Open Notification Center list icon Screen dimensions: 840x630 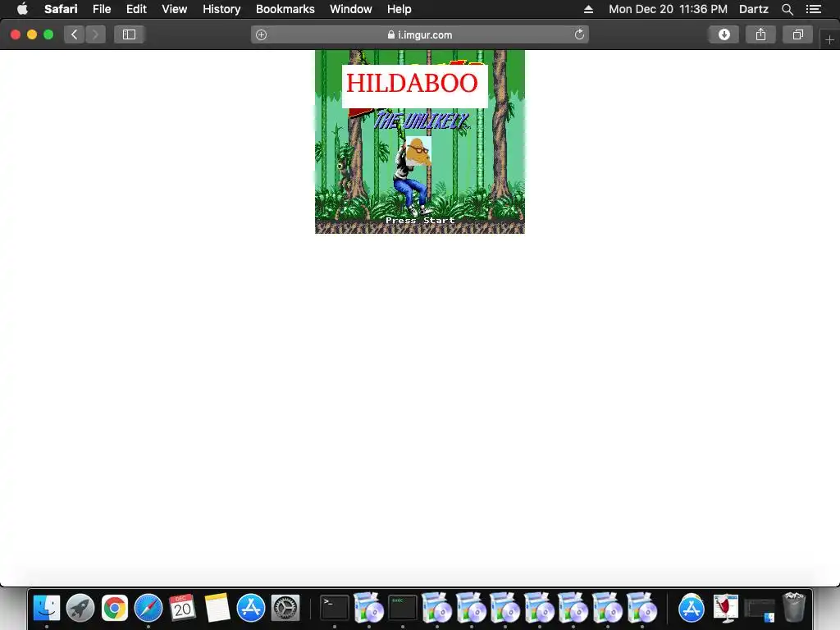pyautogui.click(x=814, y=9)
